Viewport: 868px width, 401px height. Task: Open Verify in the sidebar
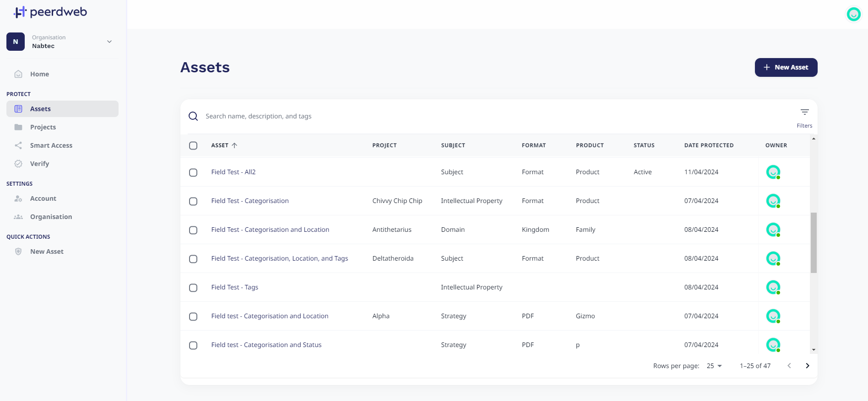(x=62, y=164)
